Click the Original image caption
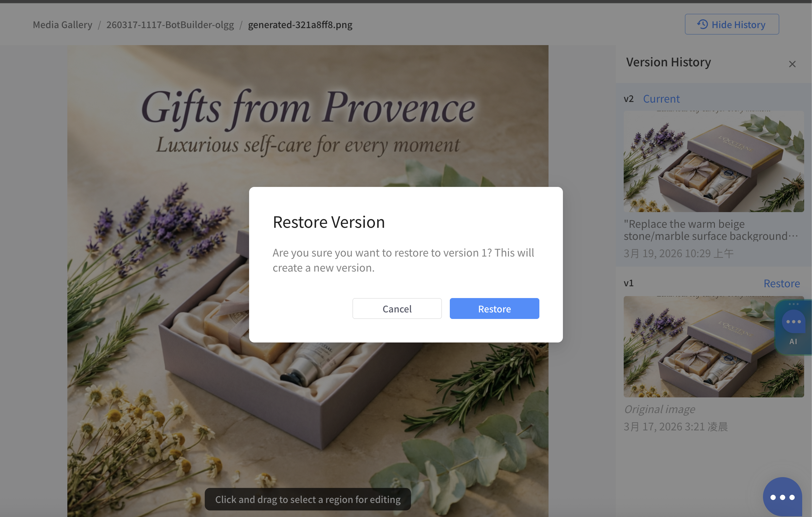Image resolution: width=812 pixels, height=517 pixels. click(659, 409)
